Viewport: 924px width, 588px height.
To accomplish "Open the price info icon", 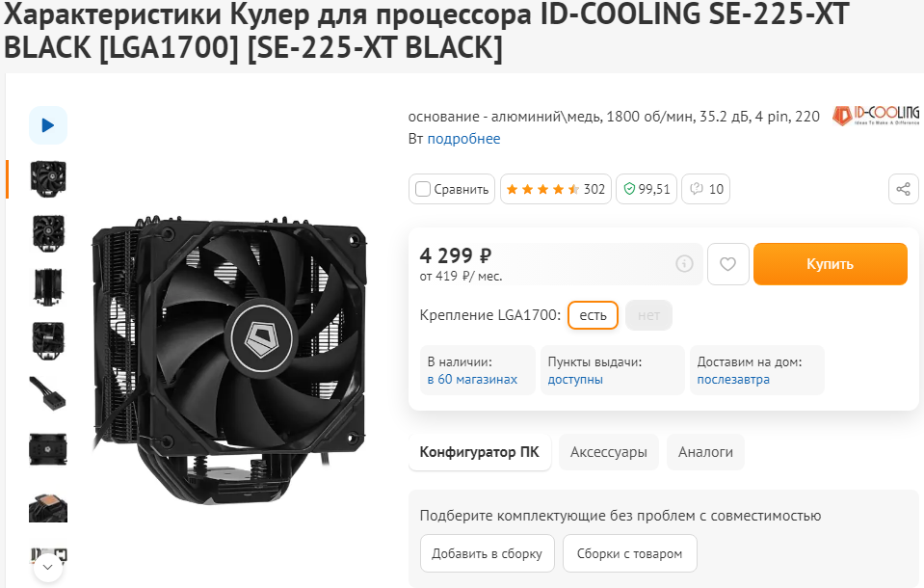I will tap(684, 263).
